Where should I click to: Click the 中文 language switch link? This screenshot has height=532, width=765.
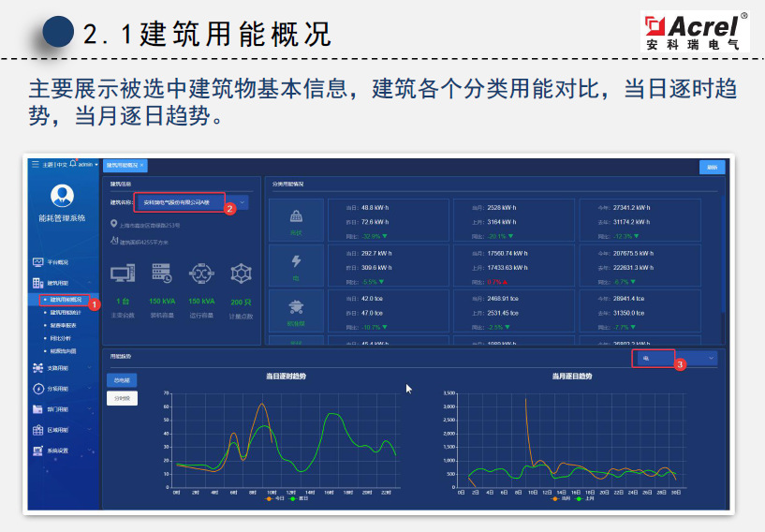(62, 165)
